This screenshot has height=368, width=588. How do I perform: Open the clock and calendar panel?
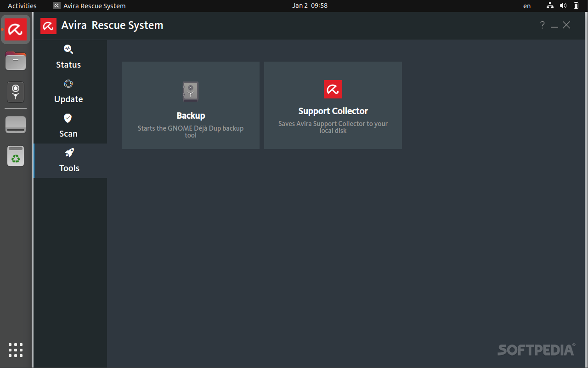(x=310, y=6)
